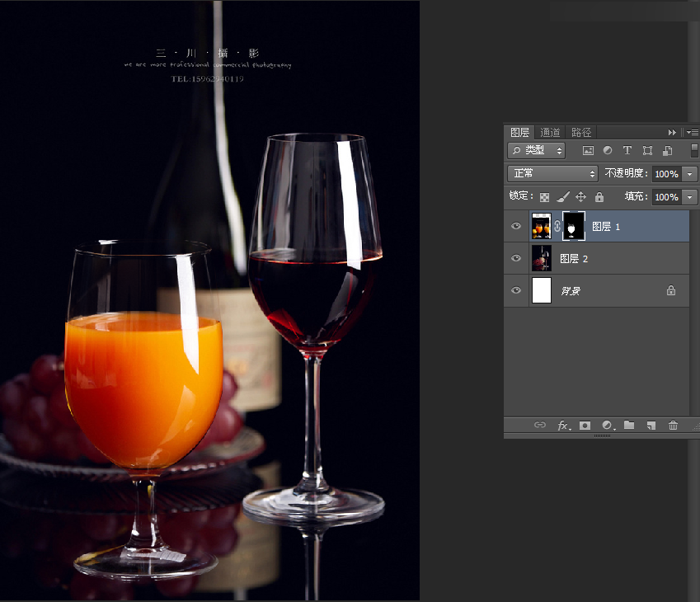Link the selected layers
The image size is (700, 602).
(x=540, y=426)
